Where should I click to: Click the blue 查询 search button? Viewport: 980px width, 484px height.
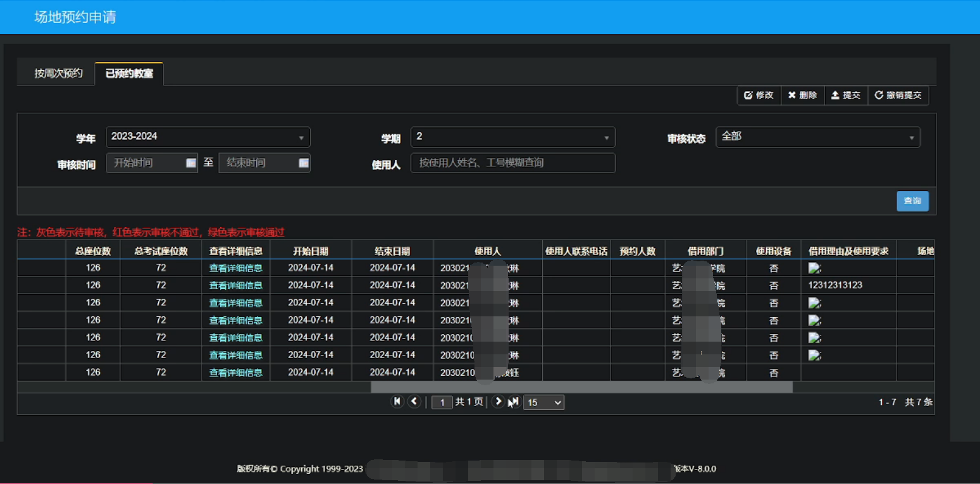click(x=912, y=201)
